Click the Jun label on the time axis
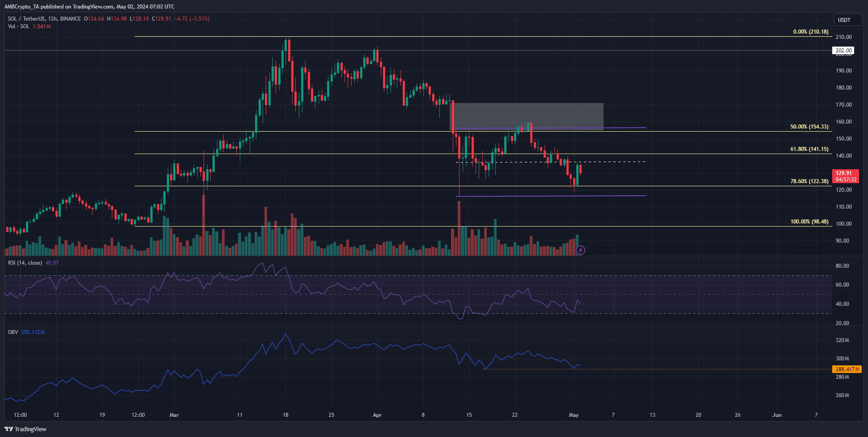 click(777, 415)
